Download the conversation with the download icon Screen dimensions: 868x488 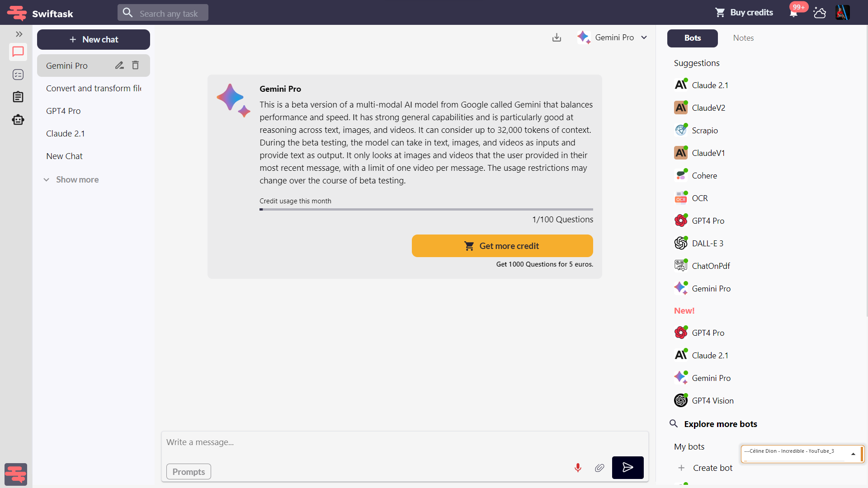pyautogui.click(x=557, y=38)
